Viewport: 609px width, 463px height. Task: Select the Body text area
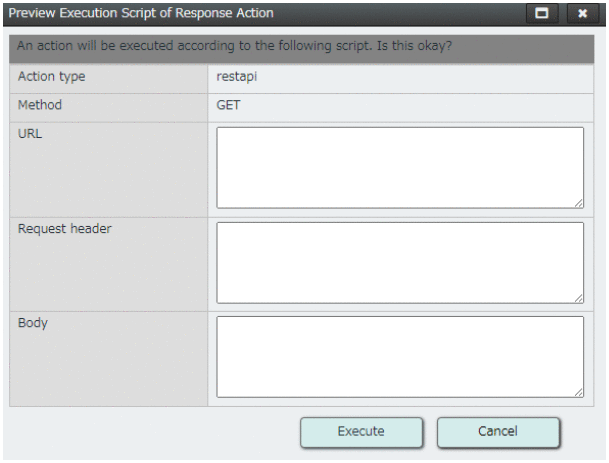[x=400, y=357]
